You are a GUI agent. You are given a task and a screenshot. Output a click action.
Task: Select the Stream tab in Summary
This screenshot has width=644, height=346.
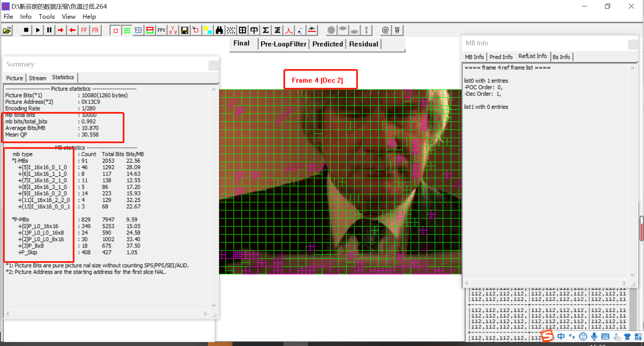(38, 78)
